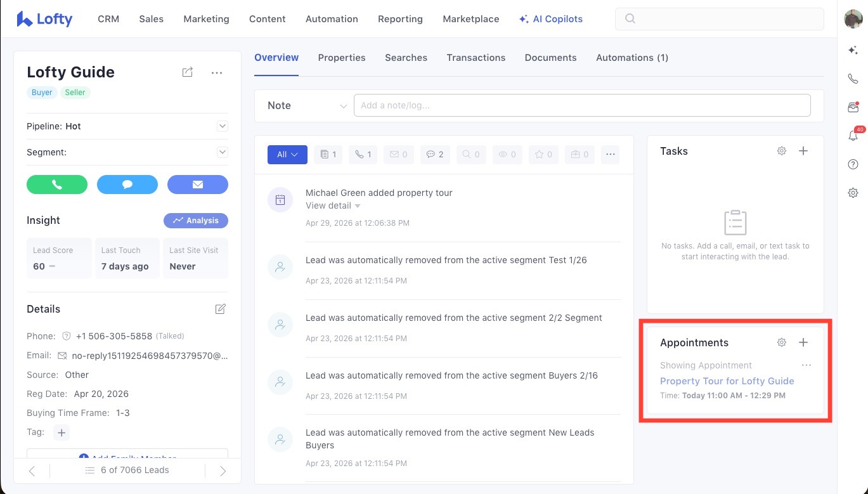Screen dimensions: 868x494
Task: Open the help question mark icon
Action: [x=853, y=164]
